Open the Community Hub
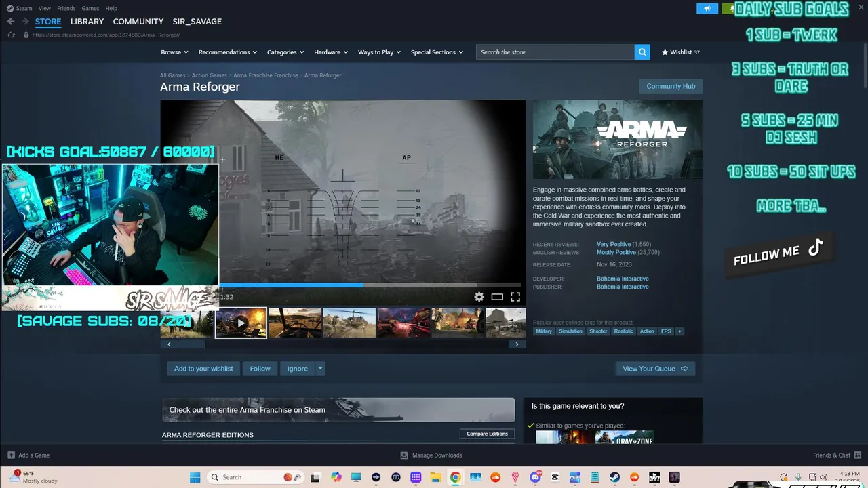This screenshot has width=868, height=488. pyautogui.click(x=671, y=86)
